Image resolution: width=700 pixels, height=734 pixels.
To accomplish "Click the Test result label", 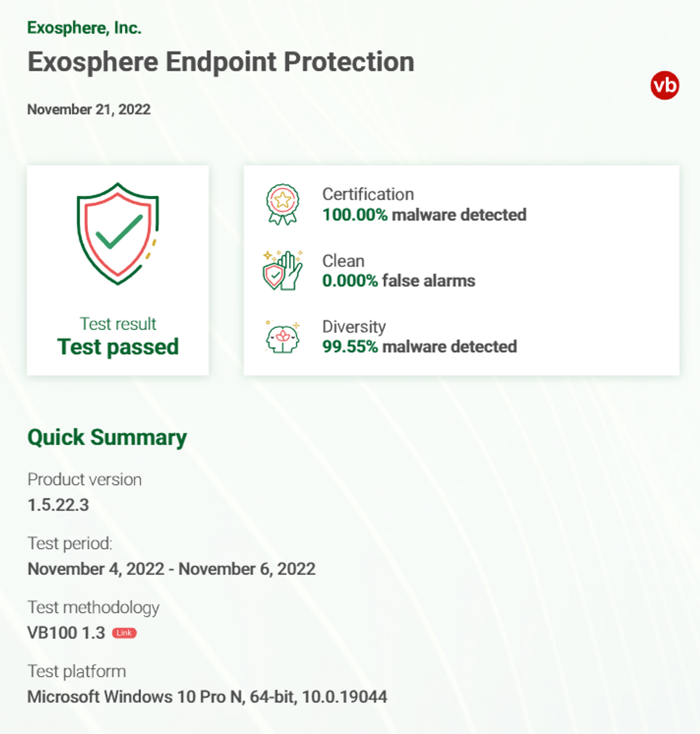I will pos(118,324).
